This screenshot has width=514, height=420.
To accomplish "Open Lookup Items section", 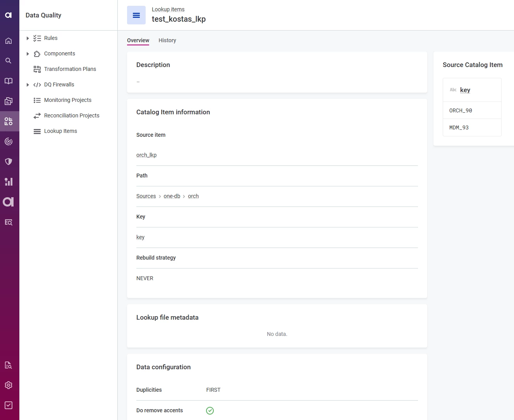I will tap(60, 131).
